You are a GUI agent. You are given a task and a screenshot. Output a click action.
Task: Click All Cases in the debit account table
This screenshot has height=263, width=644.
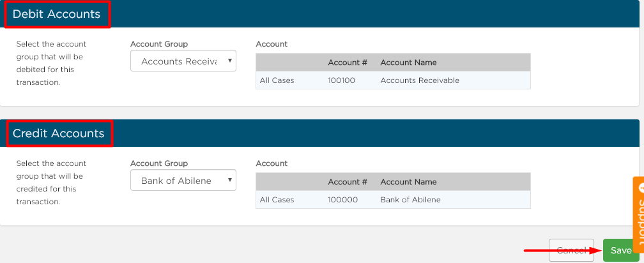[x=277, y=80]
